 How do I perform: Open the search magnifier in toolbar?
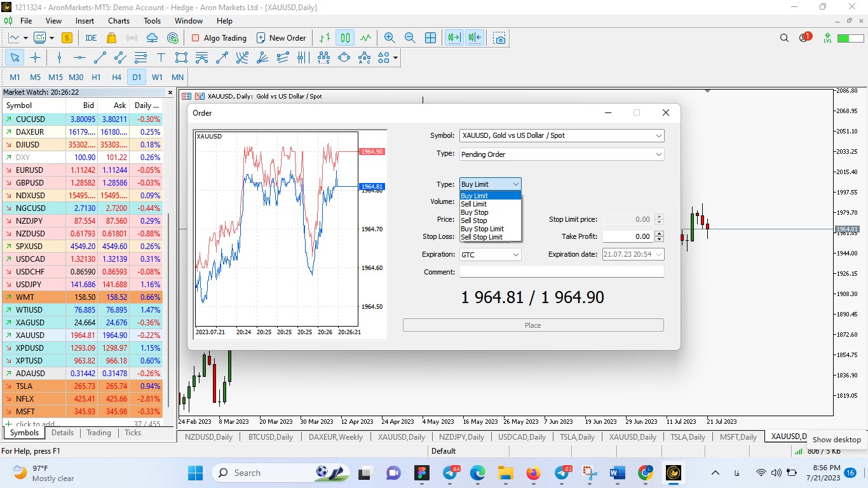[784, 38]
